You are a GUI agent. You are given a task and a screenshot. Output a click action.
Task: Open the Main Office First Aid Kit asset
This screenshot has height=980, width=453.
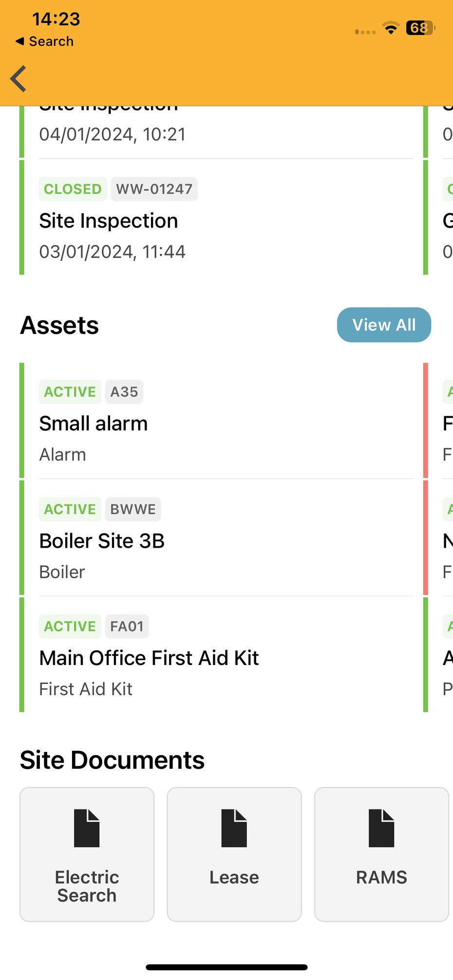[149, 658]
